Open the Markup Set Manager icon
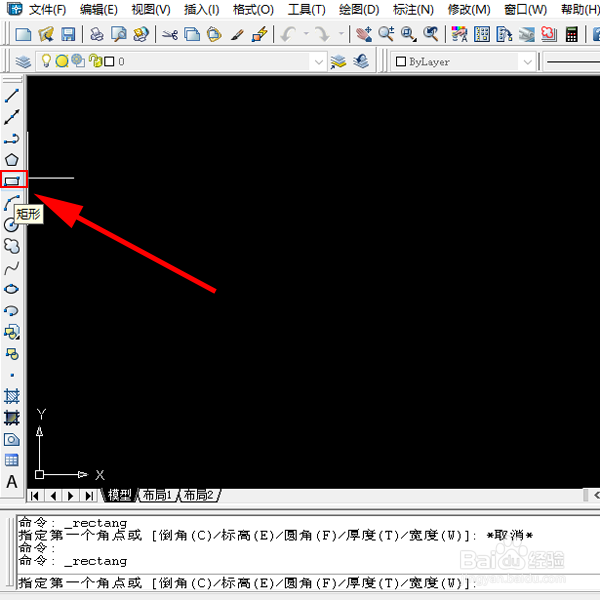Screen dimensions: 600x600 [549, 34]
